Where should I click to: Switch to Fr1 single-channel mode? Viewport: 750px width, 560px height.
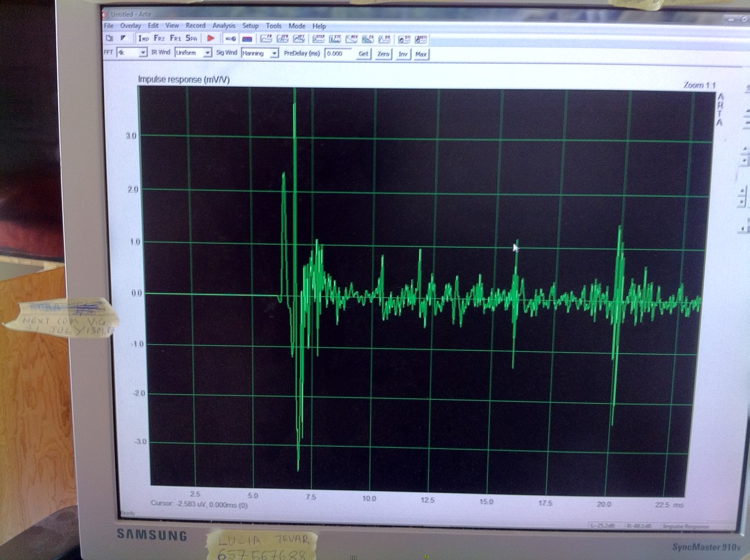point(175,38)
